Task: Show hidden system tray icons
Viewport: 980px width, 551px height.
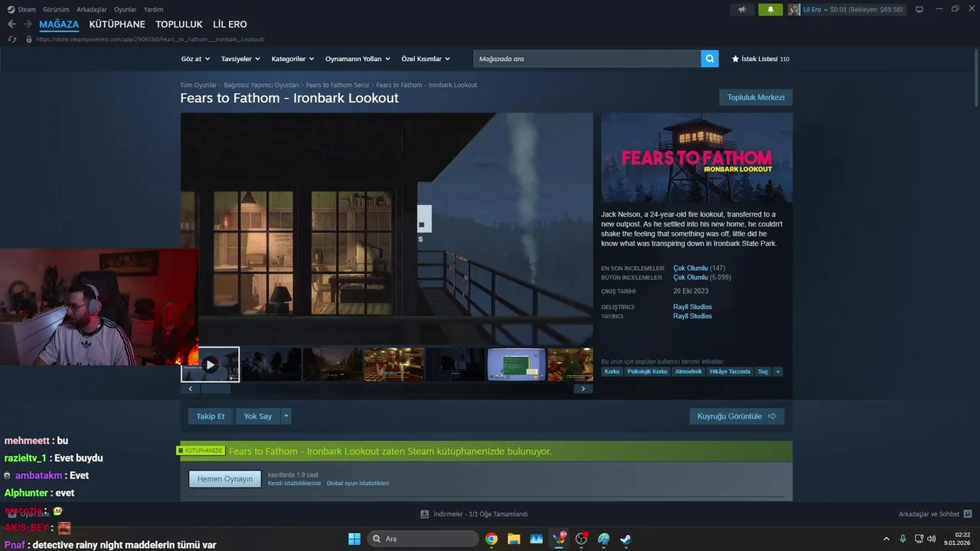Action: tap(887, 539)
